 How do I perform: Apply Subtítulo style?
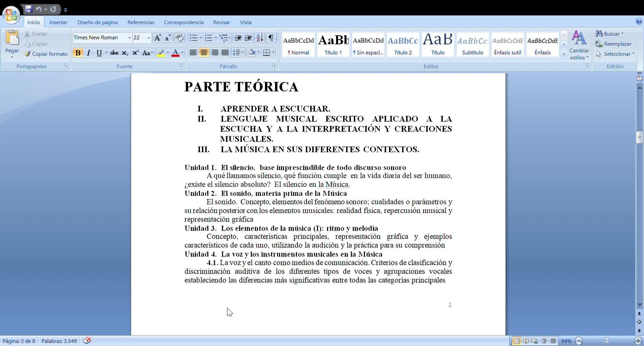(x=473, y=45)
